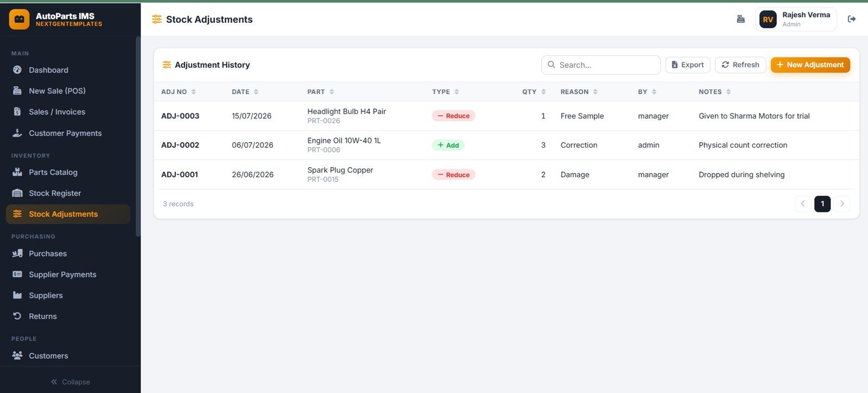Go to New Sale (POS) page
This screenshot has height=393, width=868.
click(x=68, y=91)
